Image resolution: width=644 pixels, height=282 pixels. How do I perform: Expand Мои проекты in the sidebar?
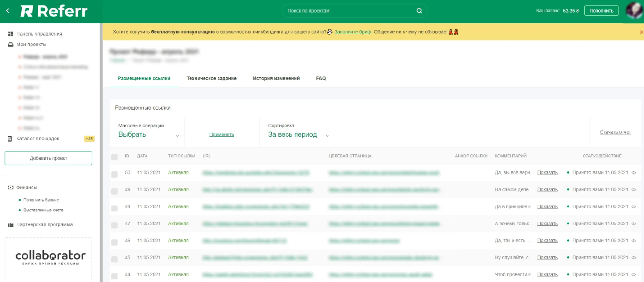[x=31, y=45]
